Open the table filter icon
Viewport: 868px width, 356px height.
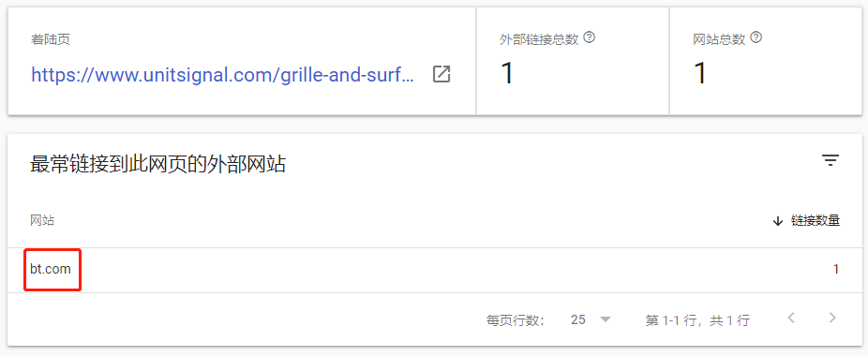[x=831, y=160]
